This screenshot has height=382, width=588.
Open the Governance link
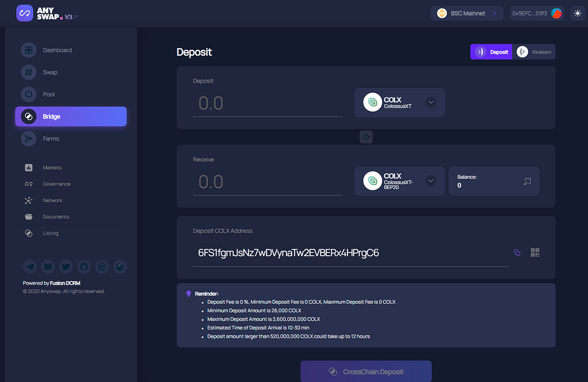coord(57,184)
